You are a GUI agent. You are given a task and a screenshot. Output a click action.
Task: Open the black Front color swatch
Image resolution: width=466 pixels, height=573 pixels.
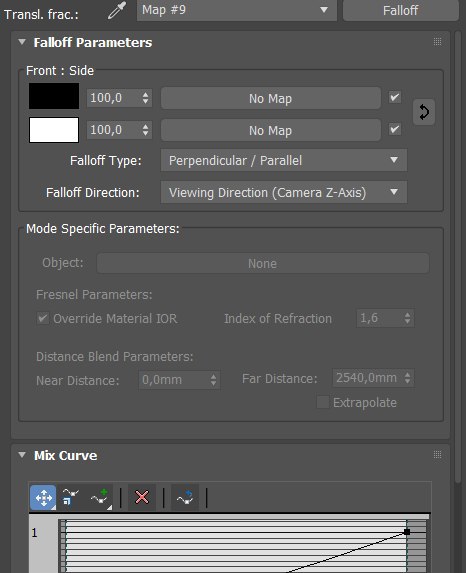[54, 96]
